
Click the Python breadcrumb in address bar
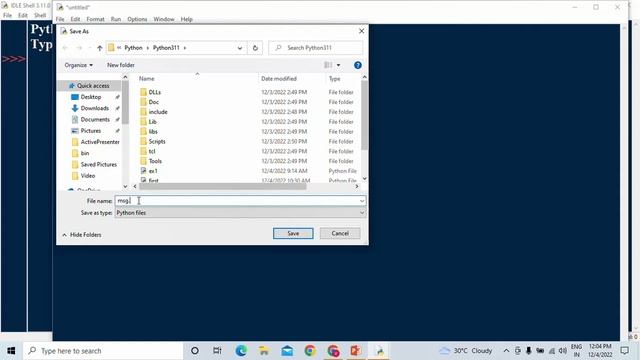coord(133,48)
